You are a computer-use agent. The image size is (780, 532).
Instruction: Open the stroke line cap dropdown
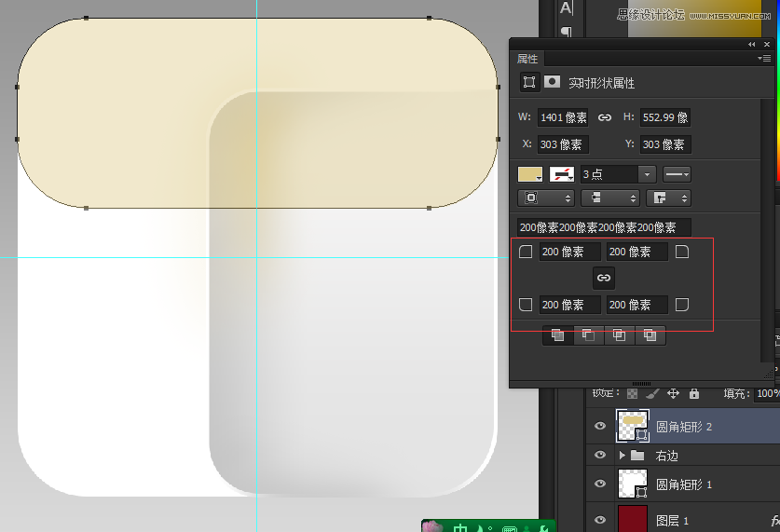[x=609, y=198]
